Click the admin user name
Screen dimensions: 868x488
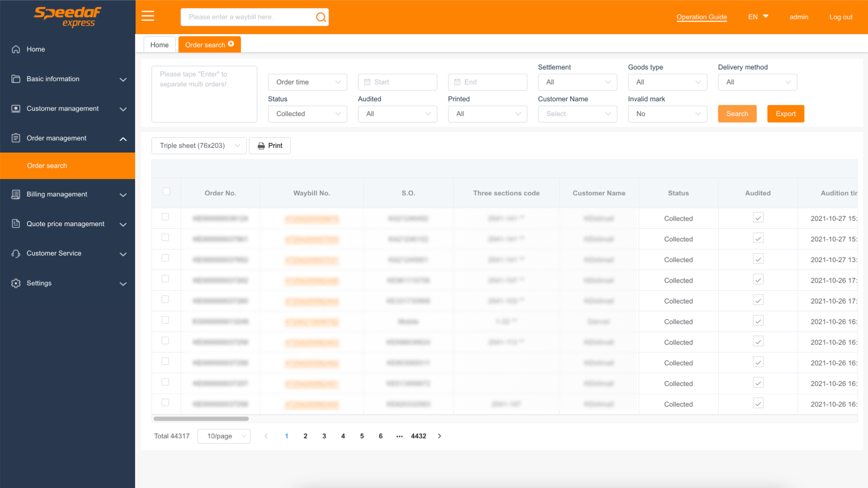click(x=799, y=17)
